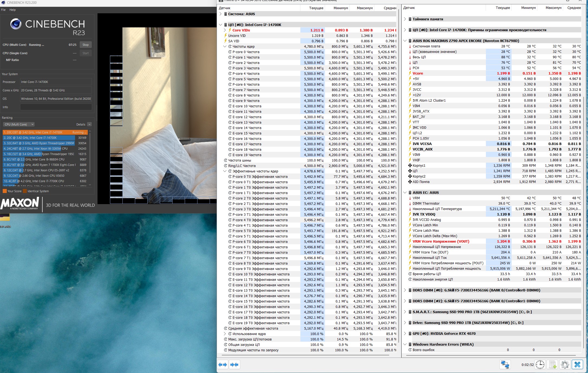This screenshot has width=588, height=373.
Task: Open the Help menu in Cinebench
Action: click(12, 10)
